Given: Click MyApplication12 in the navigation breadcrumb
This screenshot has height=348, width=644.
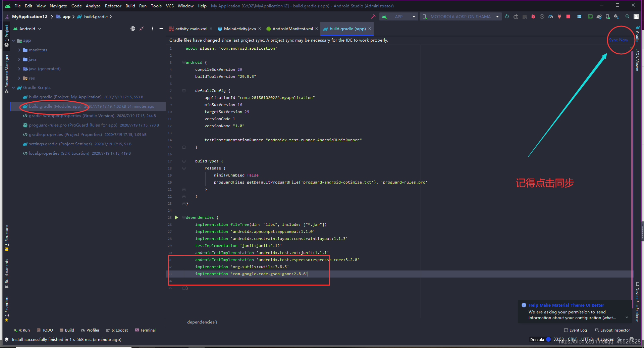Looking at the screenshot, I should pos(30,16).
